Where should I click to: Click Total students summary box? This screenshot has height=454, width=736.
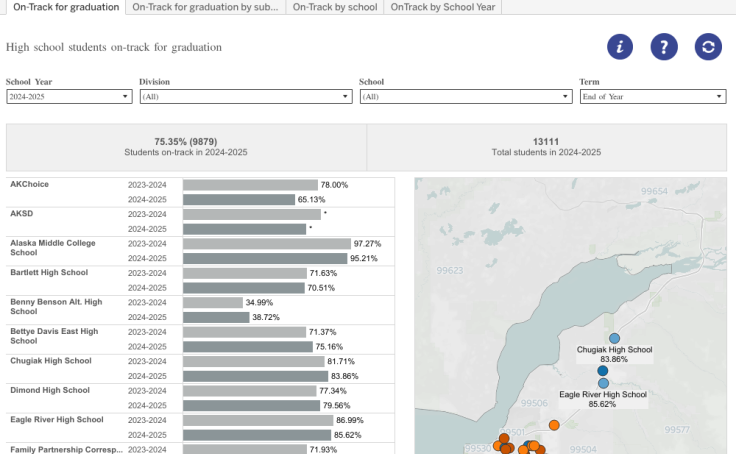[x=547, y=147]
